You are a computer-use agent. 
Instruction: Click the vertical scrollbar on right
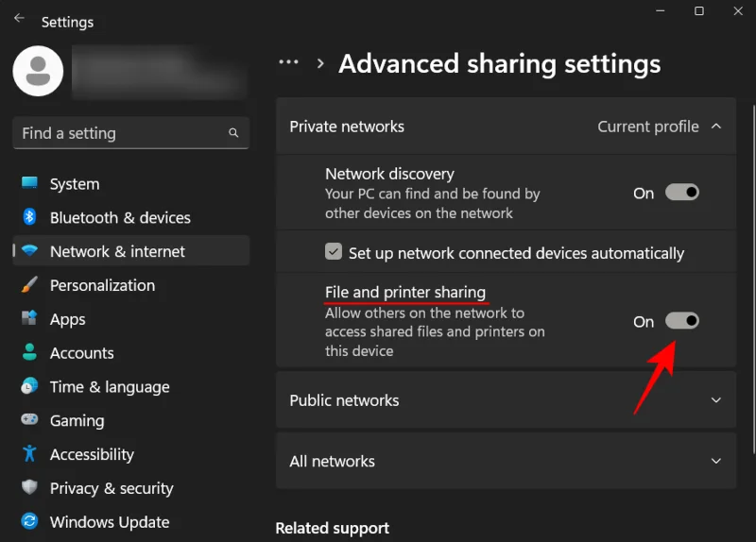coord(753,279)
